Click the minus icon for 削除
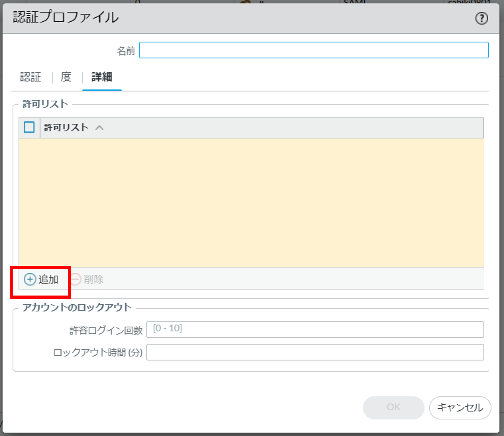This screenshot has width=504, height=436. click(x=76, y=279)
